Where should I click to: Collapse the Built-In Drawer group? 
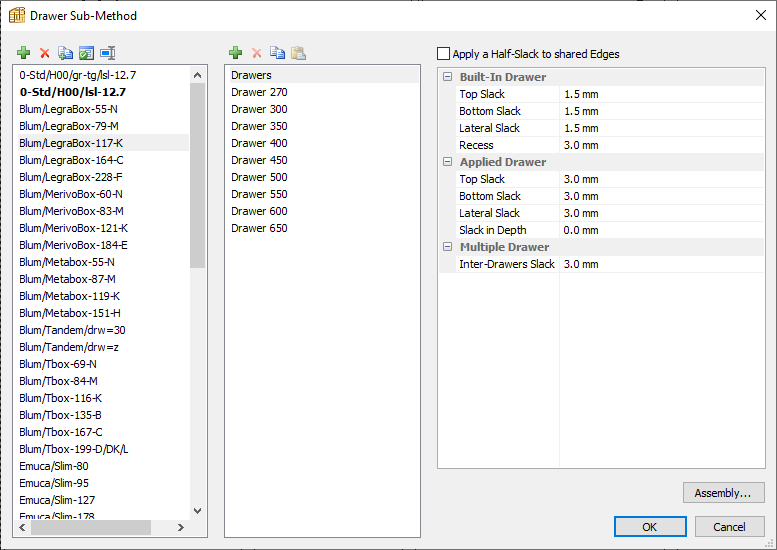click(447, 77)
